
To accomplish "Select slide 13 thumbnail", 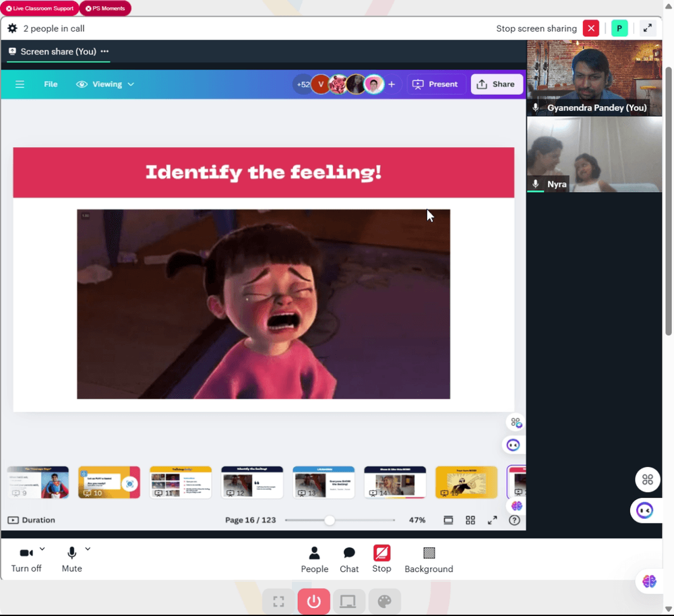I will click(324, 483).
